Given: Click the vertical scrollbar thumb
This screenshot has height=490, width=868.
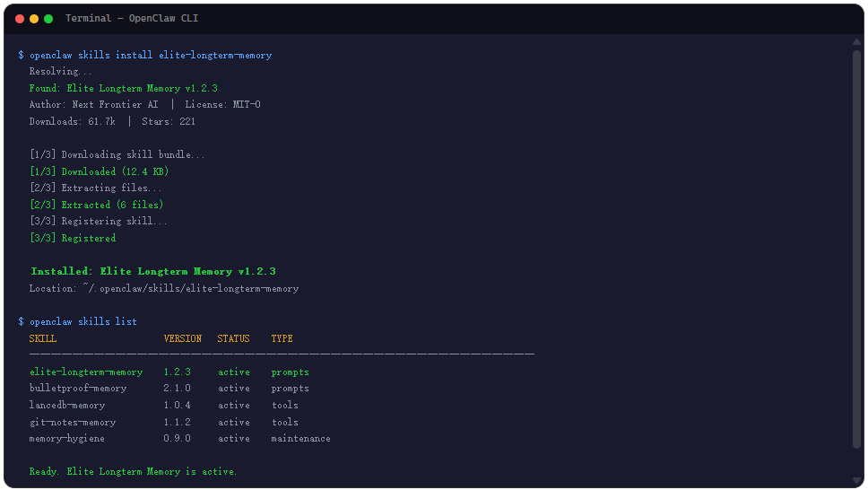Looking at the screenshot, I should 857,249.
